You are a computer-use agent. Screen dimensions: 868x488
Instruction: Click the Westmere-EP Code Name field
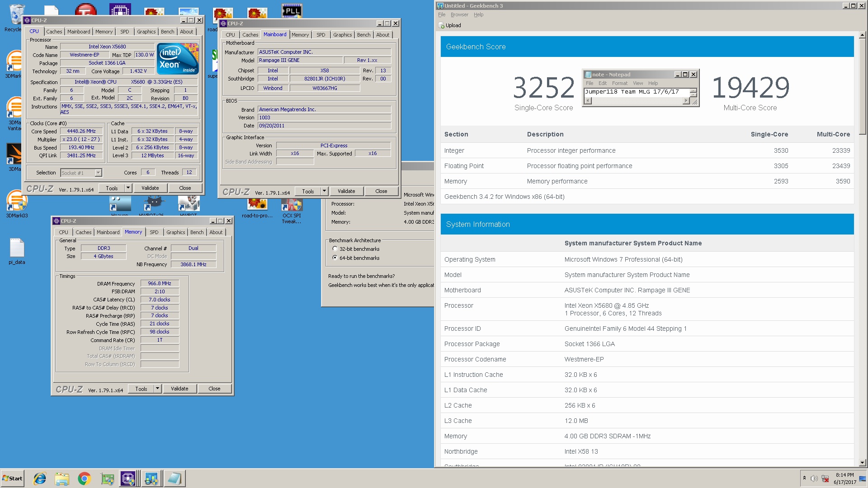click(x=84, y=55)
